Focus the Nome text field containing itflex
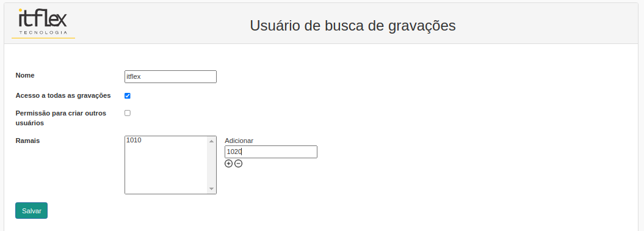This screenshot has width=644, height=231. point(170,76)
